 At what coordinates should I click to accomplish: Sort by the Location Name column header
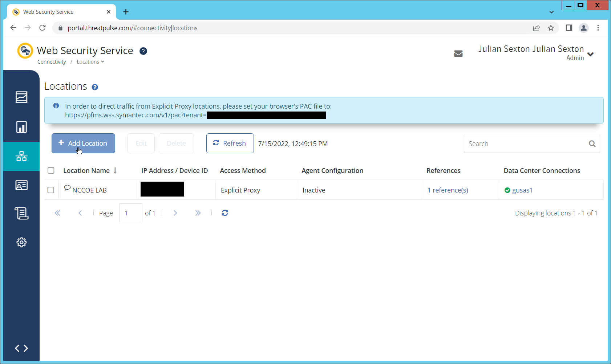(86, 170)
